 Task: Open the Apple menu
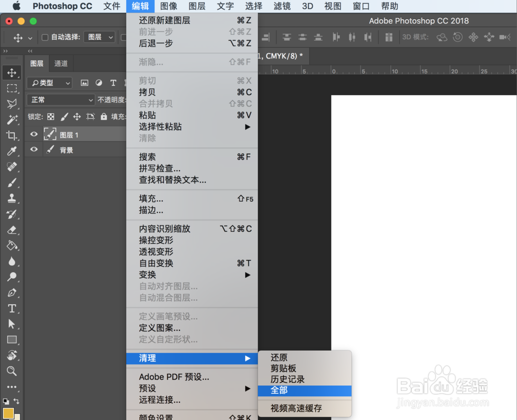(16, 6)
